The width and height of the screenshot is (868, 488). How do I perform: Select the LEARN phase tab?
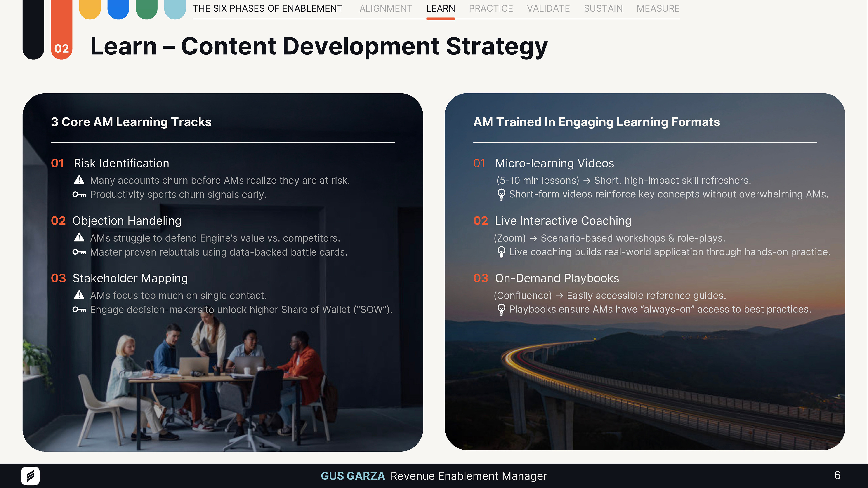coord(440,8)
